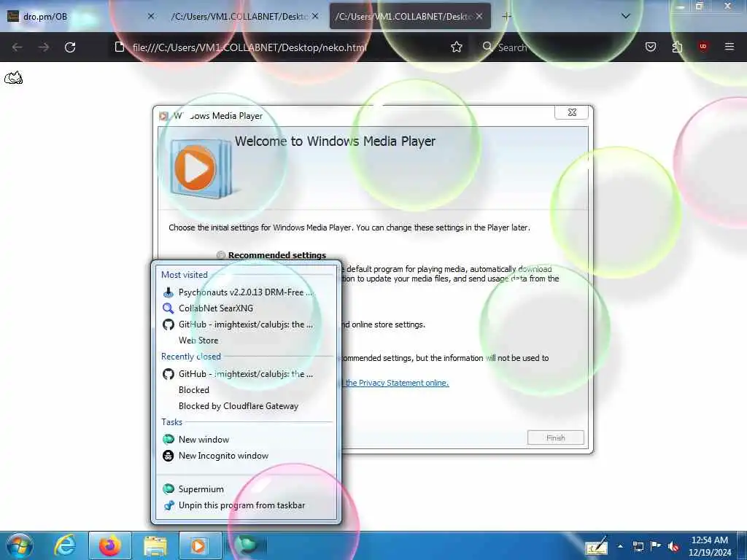This screenshot has height=560, width=747.
Task: Bookmark this page with the star icon
Action: 457,47
